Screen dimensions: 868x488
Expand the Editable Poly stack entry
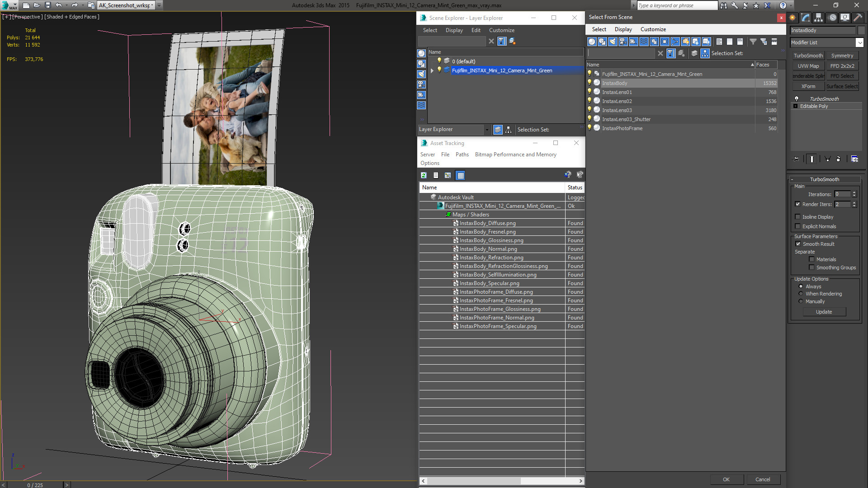click(x=796, y=106)
